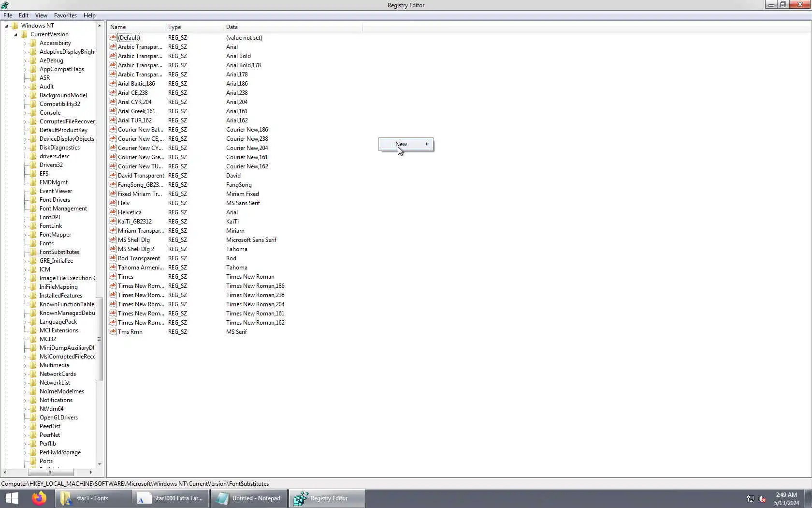Select the Event Viewer key
This screenshot has width=812, height=508.
[56, 191]
